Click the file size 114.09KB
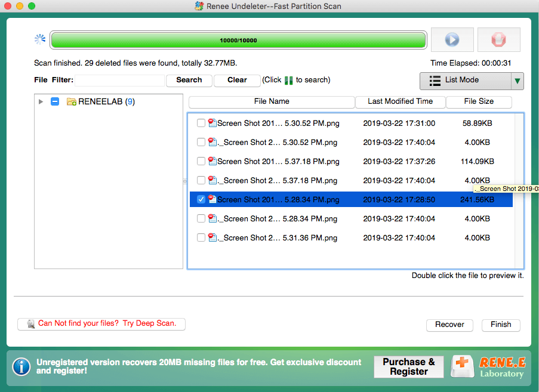The image size is (539, 392). pyautogui.click(x=477, y=162)
